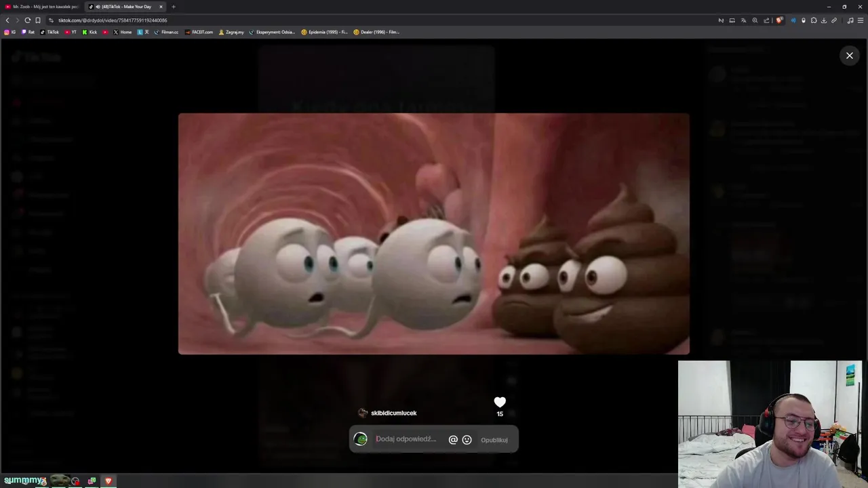Open the Dealer (1996) bookmark
868x488 pixels.
point(376,32)
